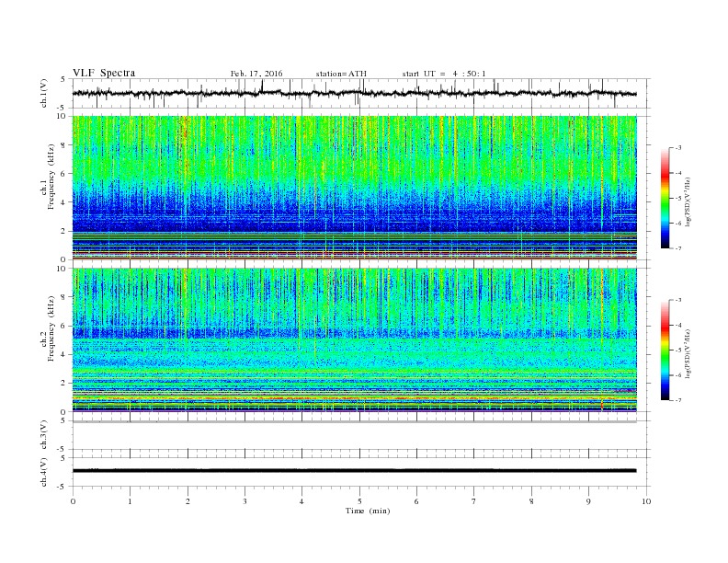Click the "ch.4(V)" axis label
This screenshot has width=728, height=563.
tap(44, 472)
